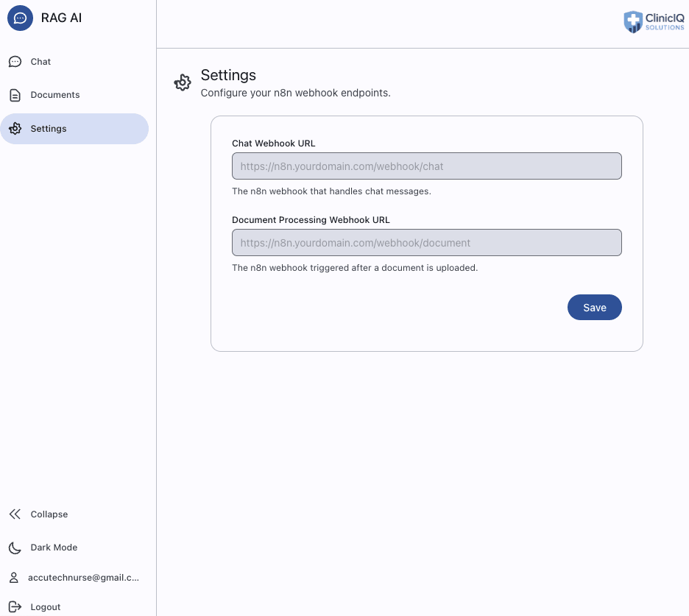Viewport: 689px width, 616px height.
Task: Open the Chat section
Action: pyautogui.click(x=40, y=62)
